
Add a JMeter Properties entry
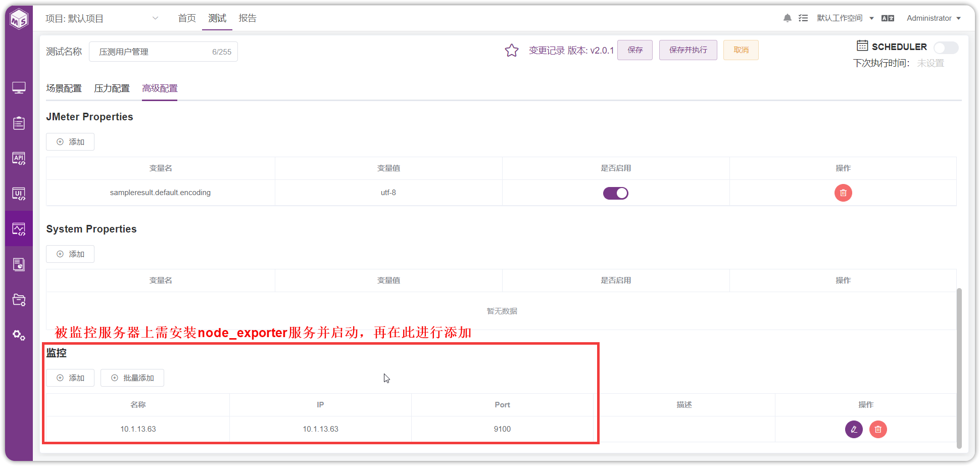pyautogui.click(x=70, y=142)
